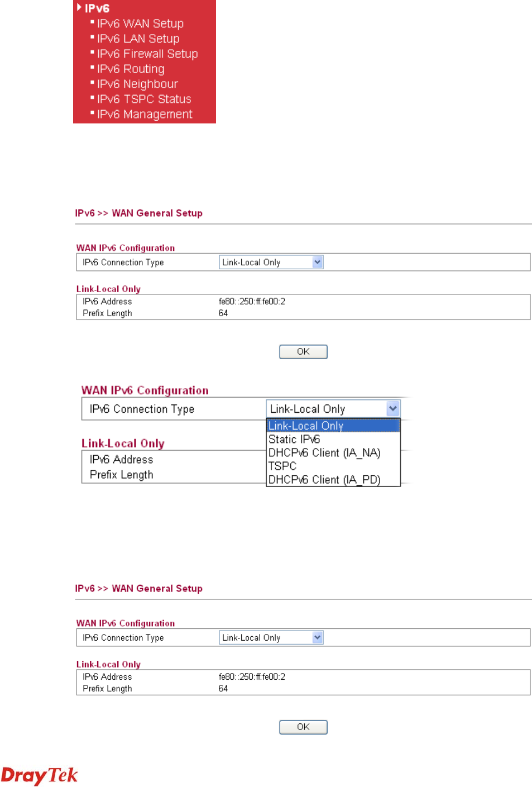Screen dimensions: 532x787
Task: Click the arrow of the expanded Connection Type combo
Action: [x=393, y=408]
